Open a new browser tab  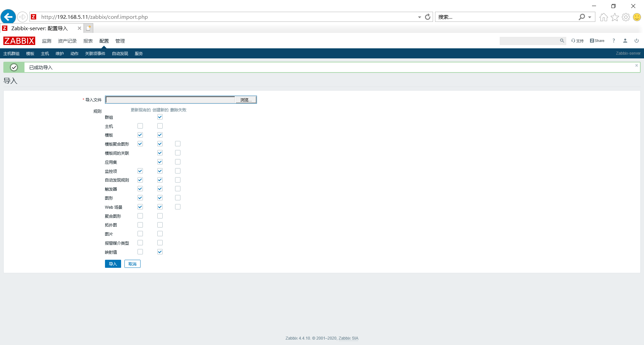[88, 28]
